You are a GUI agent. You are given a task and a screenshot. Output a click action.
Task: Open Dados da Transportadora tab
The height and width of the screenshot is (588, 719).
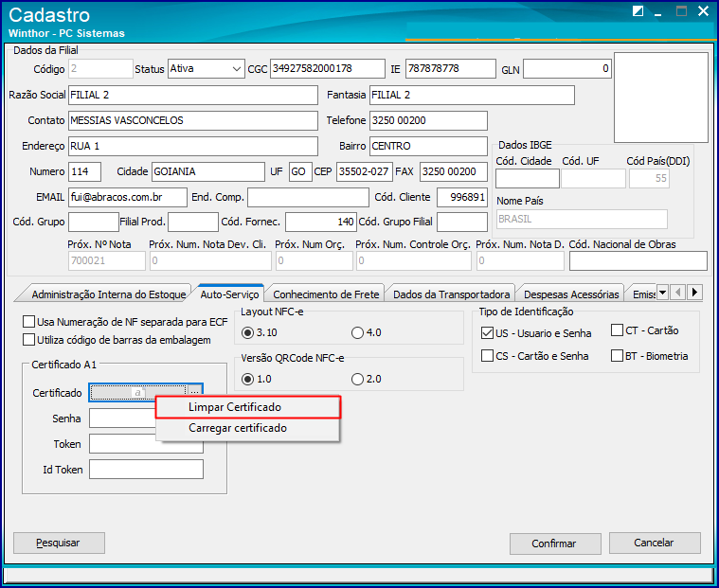coord(451,294)
